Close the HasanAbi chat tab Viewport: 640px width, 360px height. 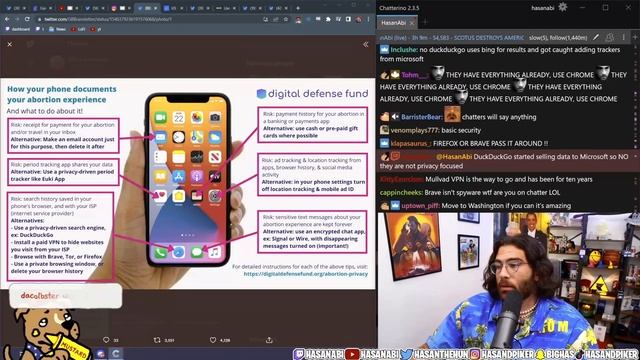tap(412, 23)
